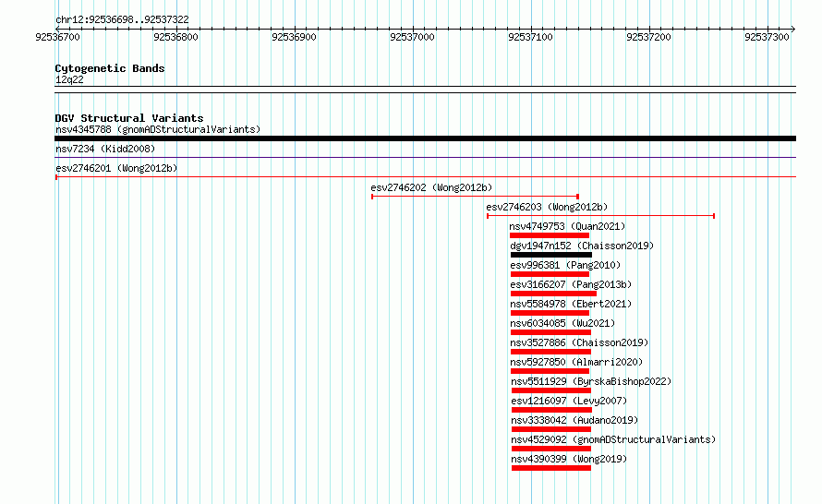Open the esv2746202 (Wong2012b) label

pos(431,187)
